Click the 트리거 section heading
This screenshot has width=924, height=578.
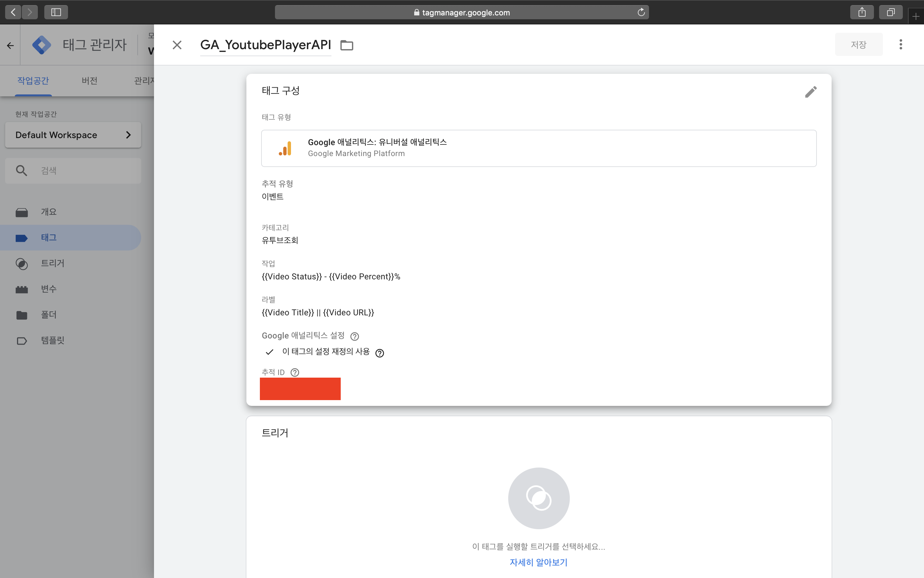275,433
